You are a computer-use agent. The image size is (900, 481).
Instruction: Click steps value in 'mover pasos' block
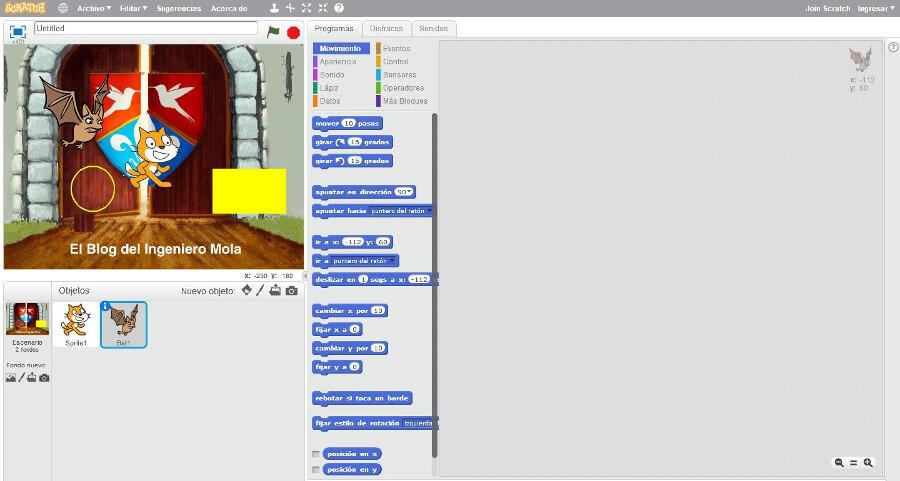[x=348, y=123]
